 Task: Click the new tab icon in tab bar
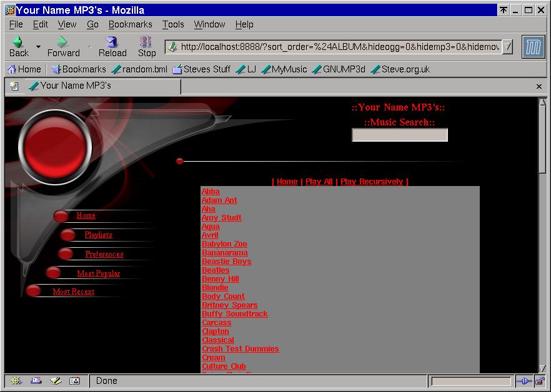coord(14,86)
